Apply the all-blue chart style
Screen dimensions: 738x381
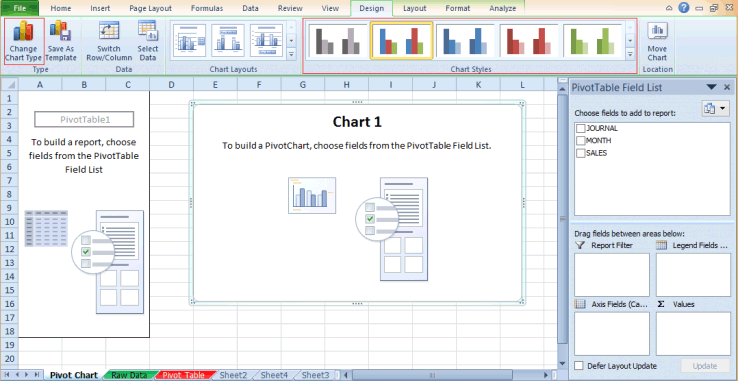[x=465, y=41]
